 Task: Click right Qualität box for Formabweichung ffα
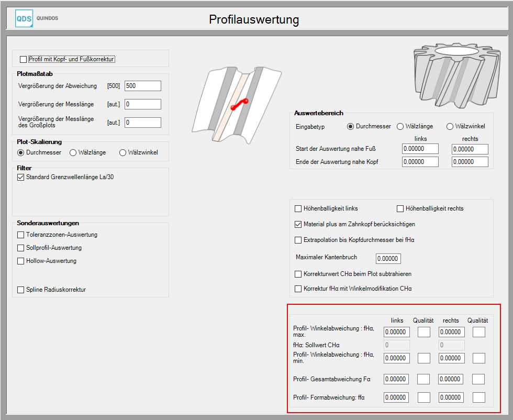click(479, 397)
